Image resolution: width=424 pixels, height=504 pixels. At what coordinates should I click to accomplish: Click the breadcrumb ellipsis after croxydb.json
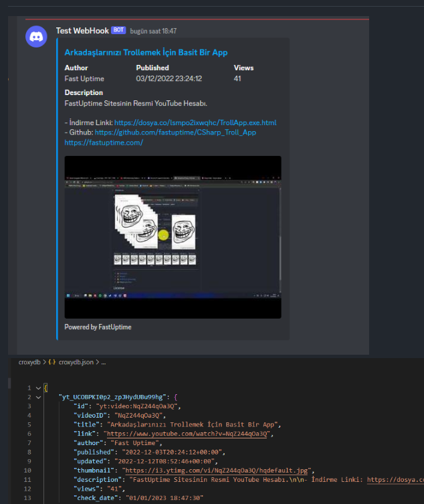click(x=104, y=363)
